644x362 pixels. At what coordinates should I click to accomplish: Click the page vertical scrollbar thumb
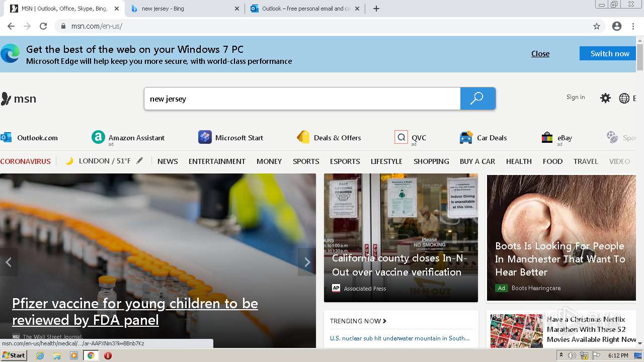[x=640, y=57]
